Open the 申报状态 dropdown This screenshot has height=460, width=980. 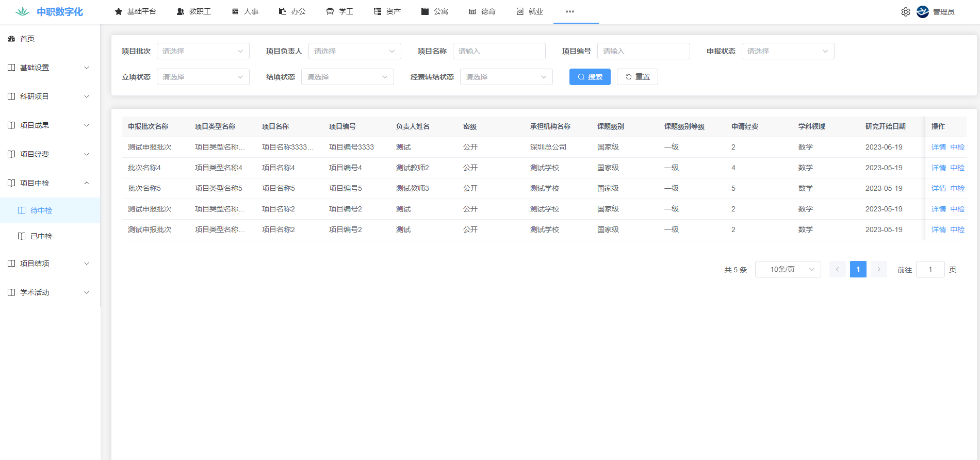(x=787, y=51)
